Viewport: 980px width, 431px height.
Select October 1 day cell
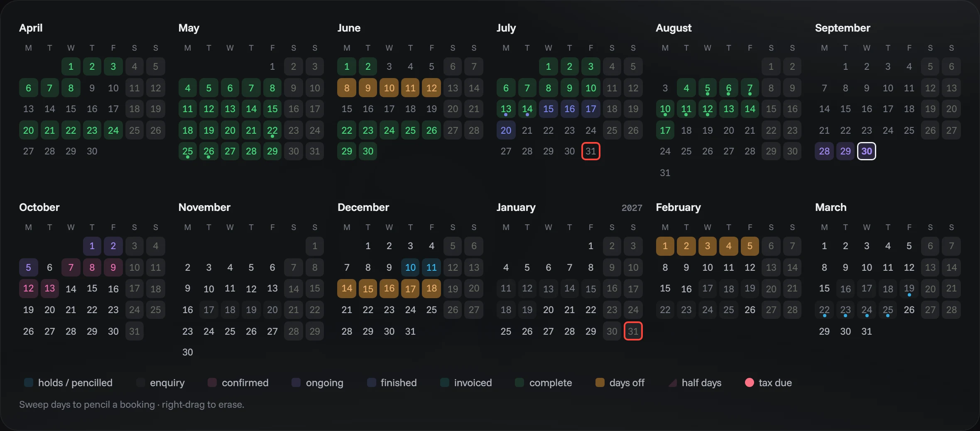coord(92,246)
